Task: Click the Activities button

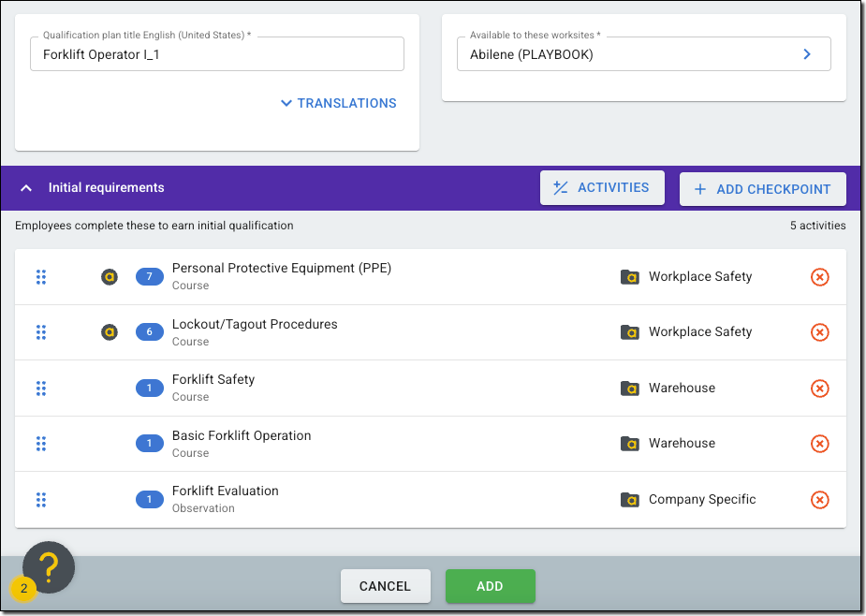Action: [x=602, y=188]
